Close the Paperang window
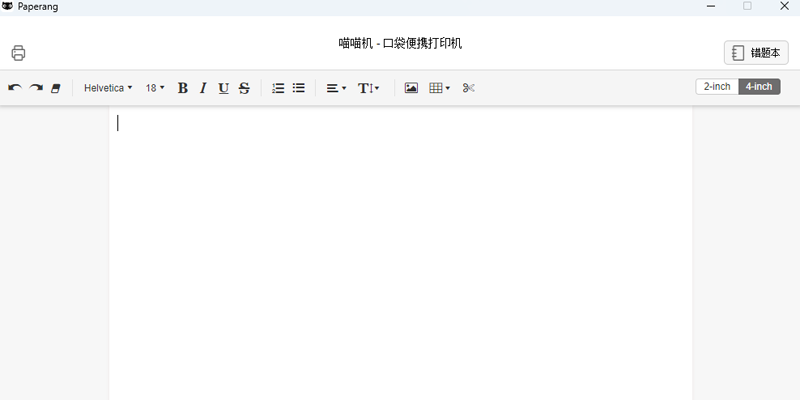Viewport: 800px width, 400px height. pos(785,6)
